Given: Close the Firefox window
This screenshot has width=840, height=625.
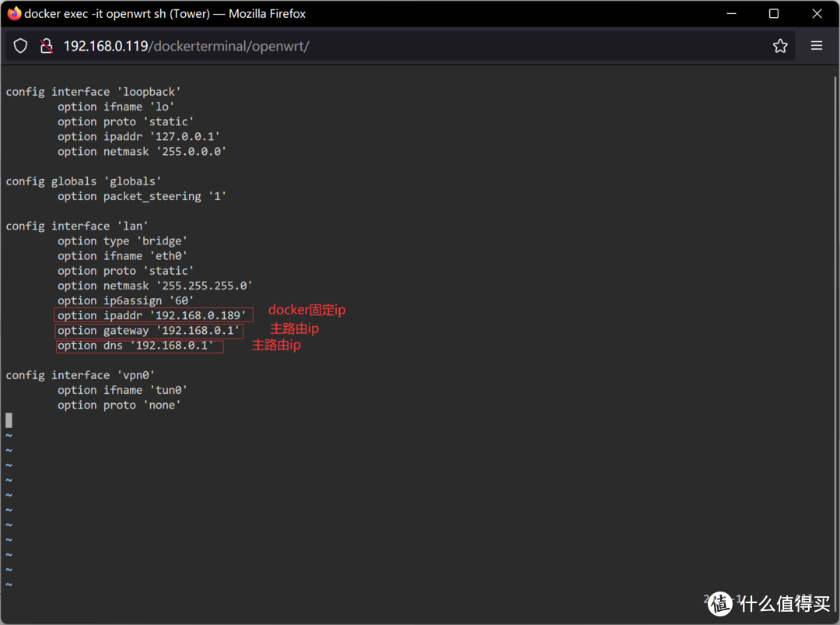Looking at the screenshot, I should pyautogui.click(x=817, y=13).
